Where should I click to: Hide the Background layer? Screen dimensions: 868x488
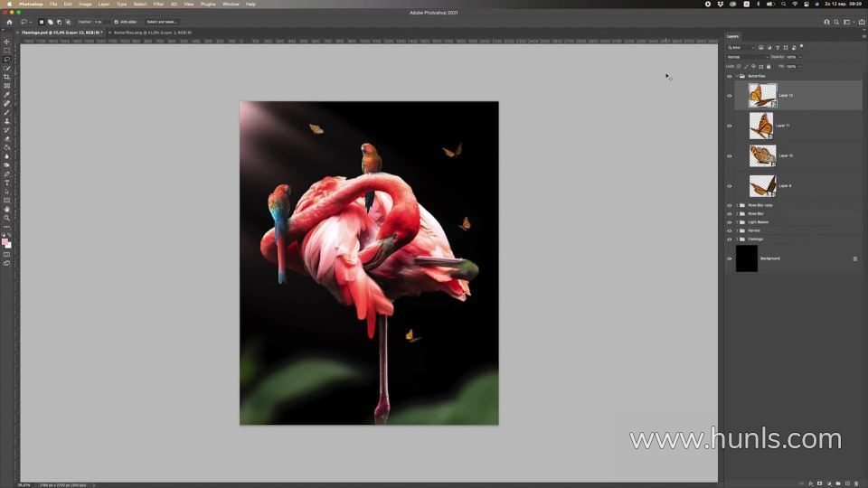[x=730, y=258]
